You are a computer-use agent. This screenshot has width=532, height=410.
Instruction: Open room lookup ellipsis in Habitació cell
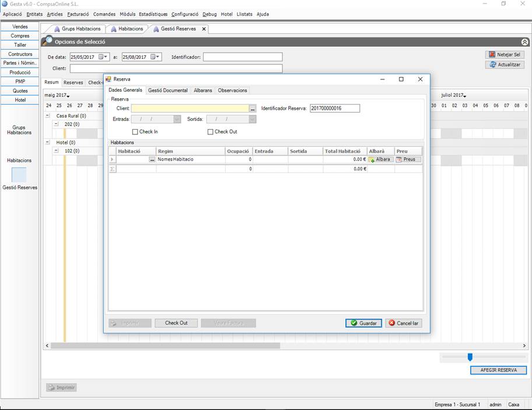coord(152,159)
